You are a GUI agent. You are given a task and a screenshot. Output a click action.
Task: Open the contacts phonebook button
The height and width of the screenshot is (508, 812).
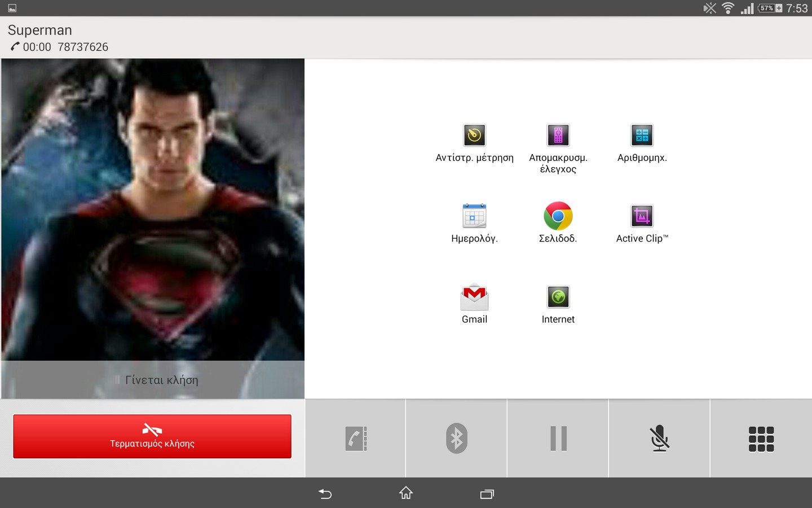356,439
